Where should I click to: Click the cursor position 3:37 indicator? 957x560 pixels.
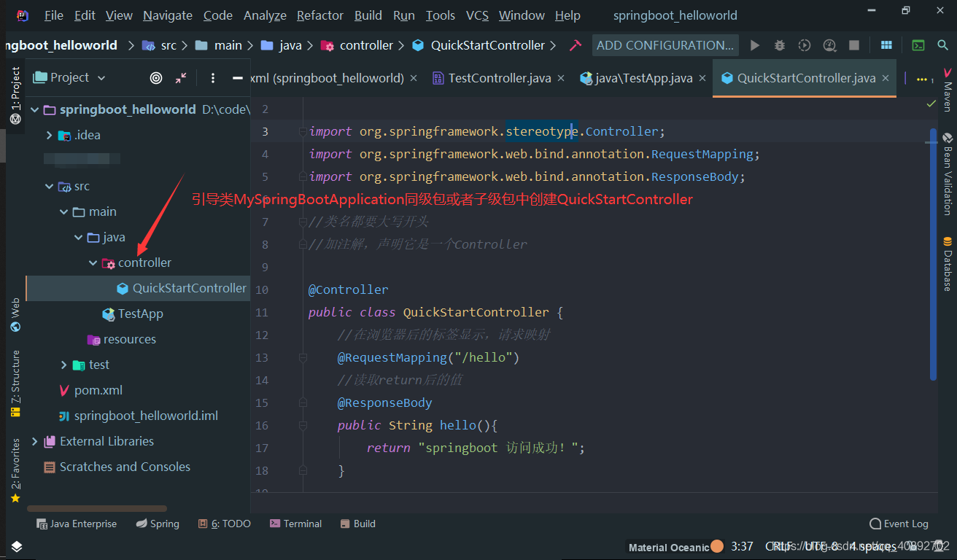742,546
